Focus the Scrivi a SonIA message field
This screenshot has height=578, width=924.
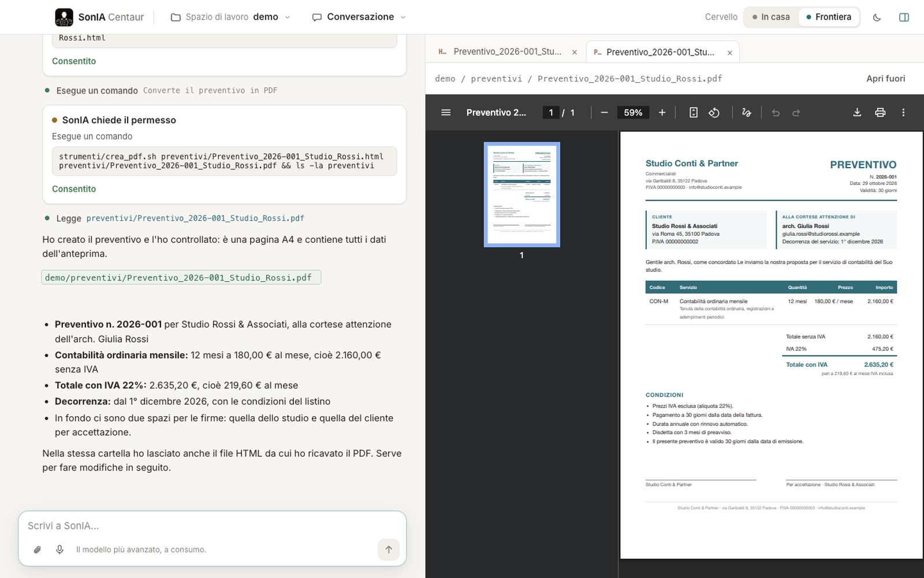(x=213, y=526)
